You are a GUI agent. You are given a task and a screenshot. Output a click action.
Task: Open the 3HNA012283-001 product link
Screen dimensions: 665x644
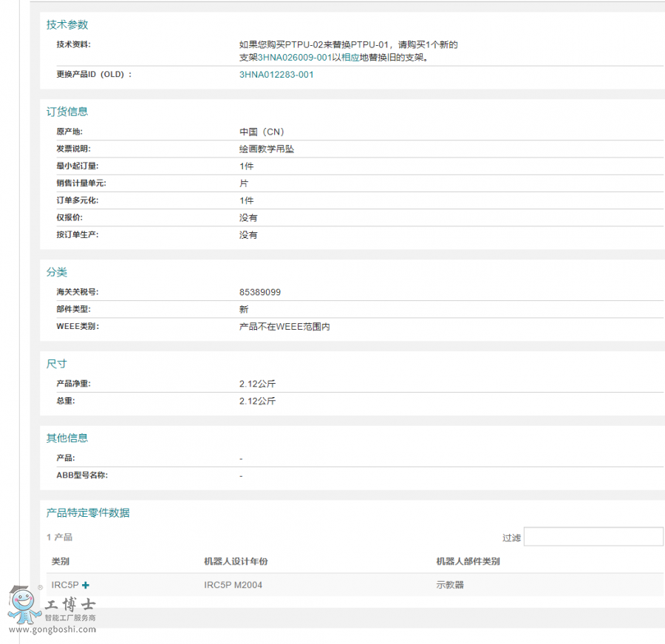(276, 74)
